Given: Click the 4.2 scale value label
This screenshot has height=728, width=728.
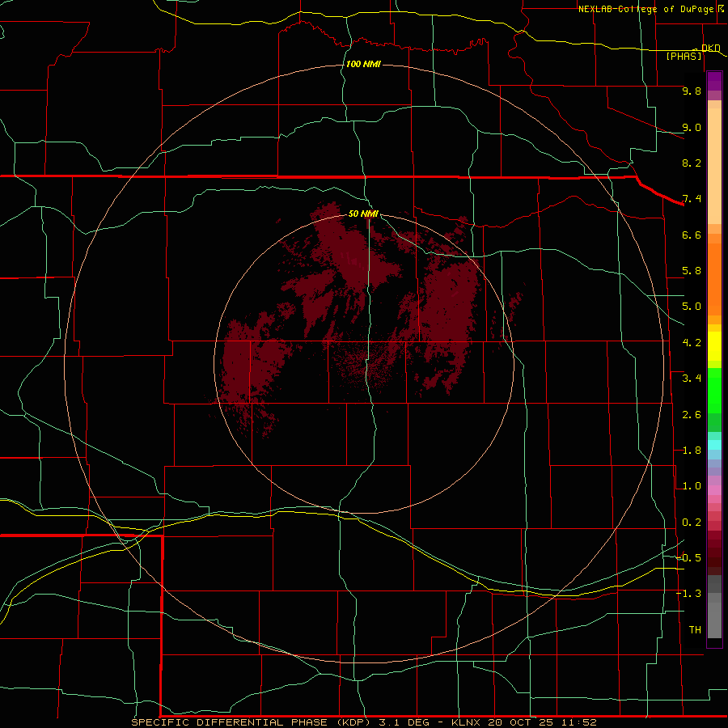Looking at the screenshot, I should [x=692, y=343].
